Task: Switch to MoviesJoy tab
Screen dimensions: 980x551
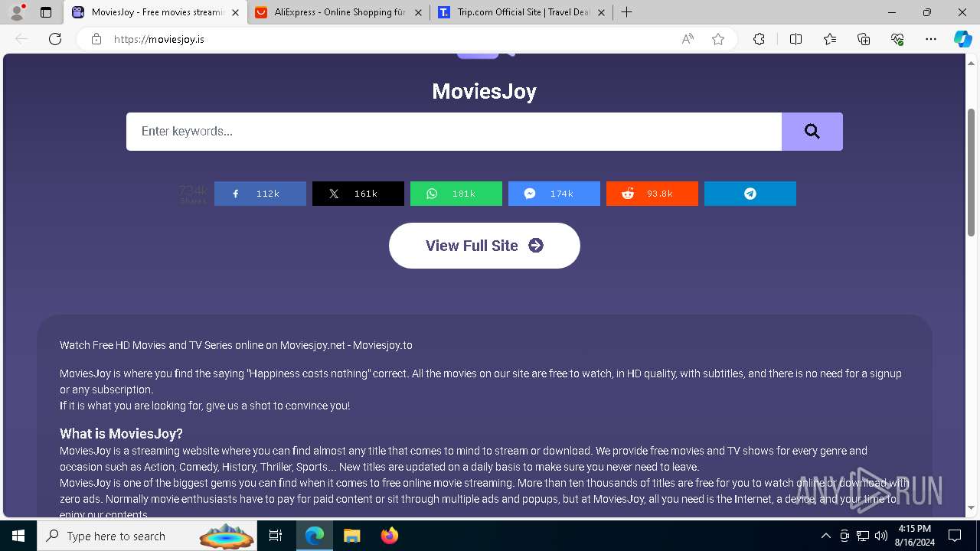Action: click(155, 12)
